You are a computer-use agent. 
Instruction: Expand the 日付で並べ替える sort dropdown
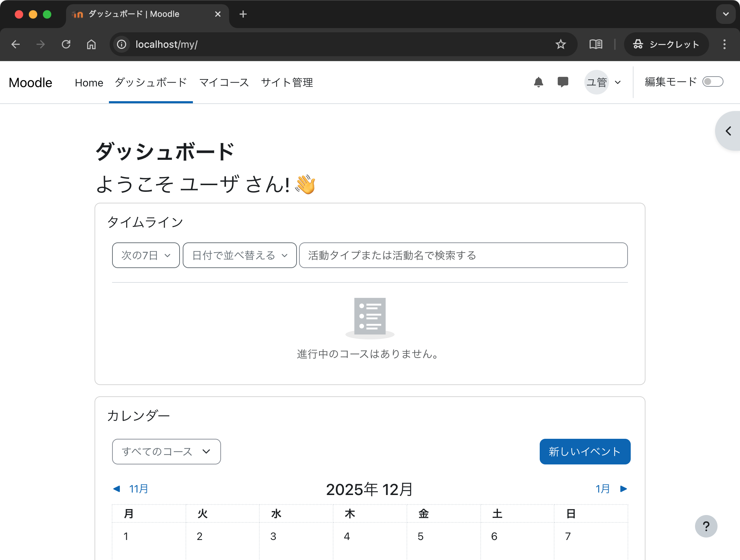240,255
